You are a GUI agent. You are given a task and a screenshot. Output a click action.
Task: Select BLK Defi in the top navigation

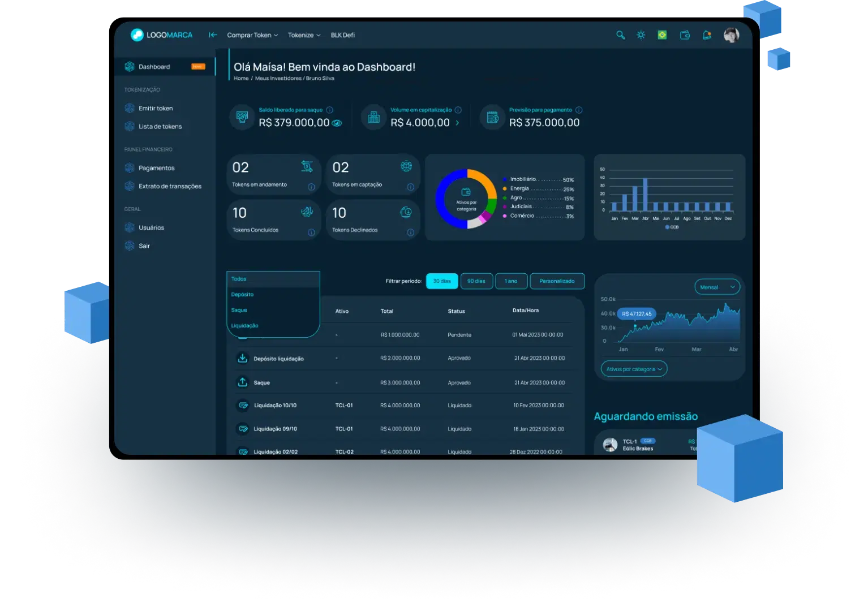(x=343, y=35)
